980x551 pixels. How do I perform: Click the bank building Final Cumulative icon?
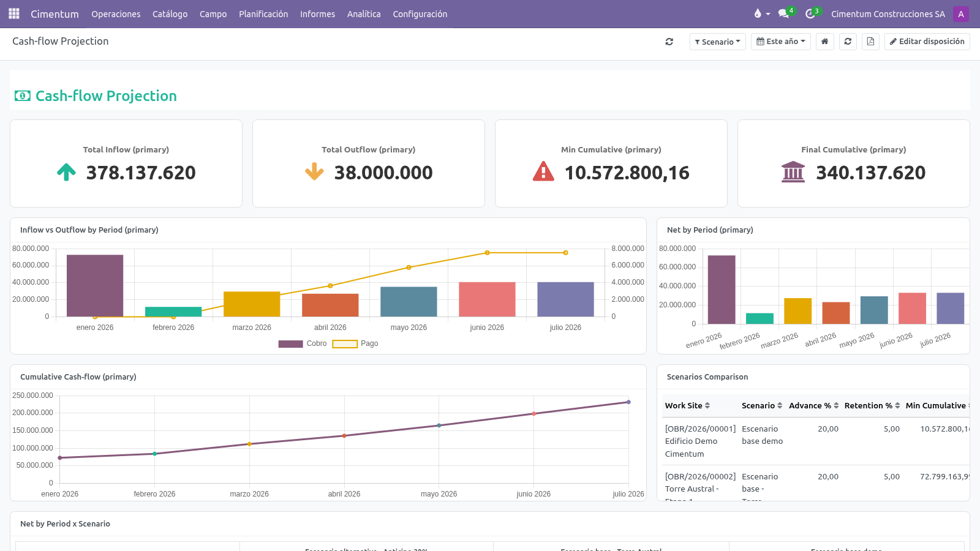[793, 172]
